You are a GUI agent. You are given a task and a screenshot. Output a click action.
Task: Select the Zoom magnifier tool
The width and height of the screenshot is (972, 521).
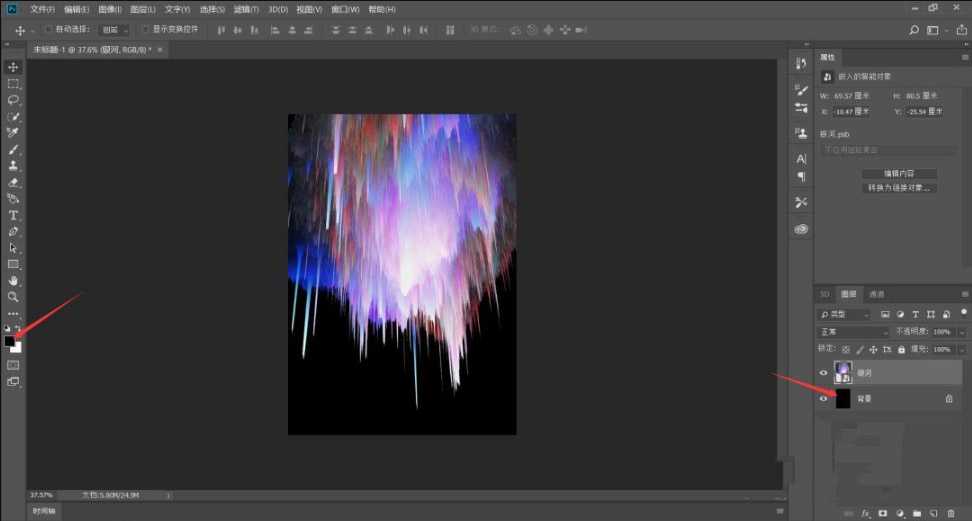pyautogui.click(x=13, y=297)
